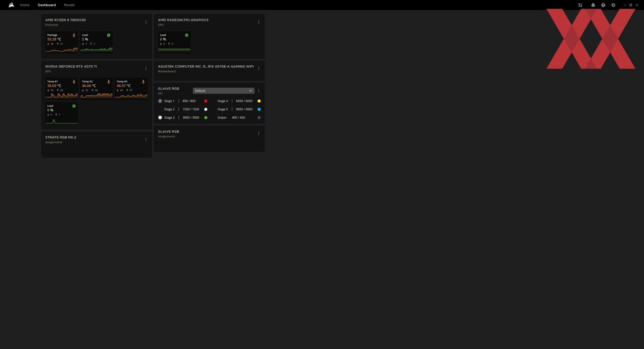Open AMD Ryzen 9 7900X3D card options menu
Screen dimensions: 644x349
tap(146, 22)
